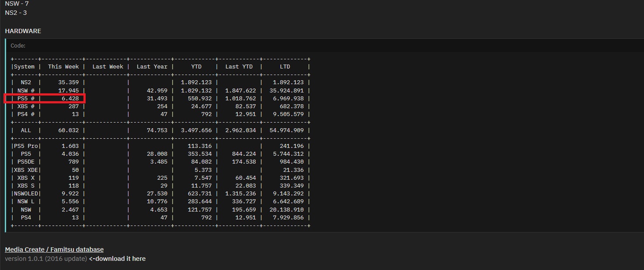The height and width of the screenshot is (270, 644).
Task: Click ALL This Week total 60.032
Action: pos(69,130)
